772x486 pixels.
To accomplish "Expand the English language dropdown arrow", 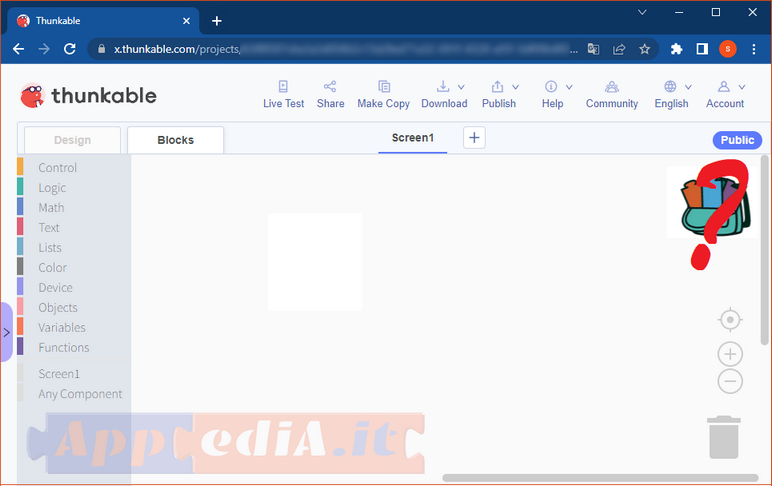I will (688, 87).
